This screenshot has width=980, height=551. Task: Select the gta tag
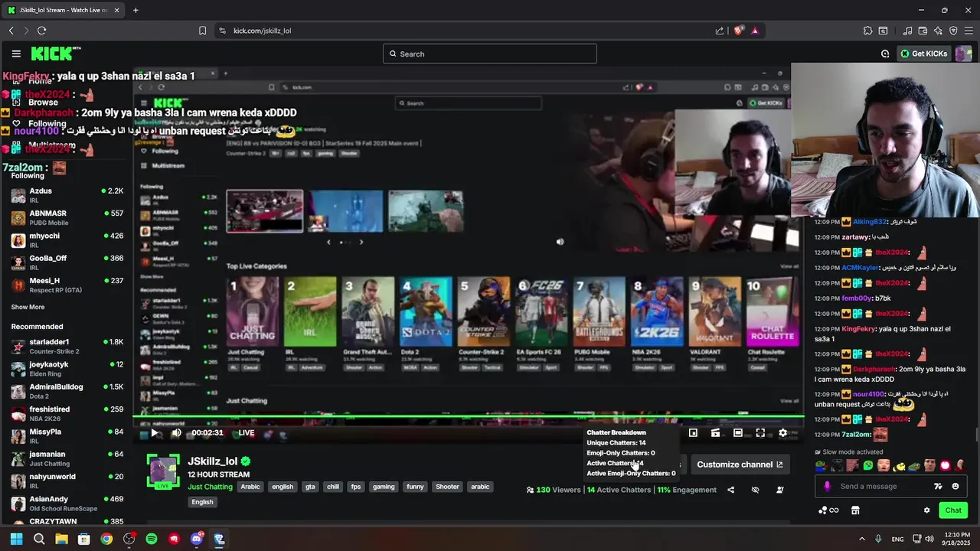click(x=310, y=487)
